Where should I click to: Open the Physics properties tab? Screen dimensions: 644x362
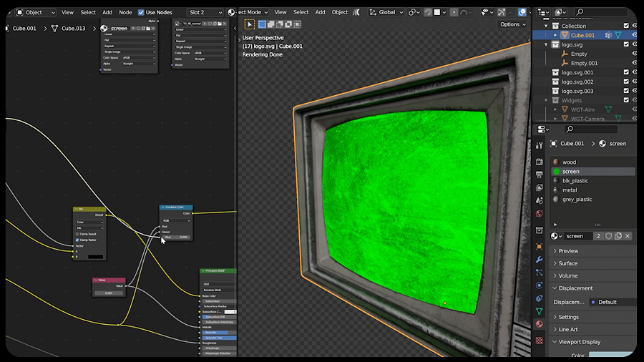click(540, 285)
